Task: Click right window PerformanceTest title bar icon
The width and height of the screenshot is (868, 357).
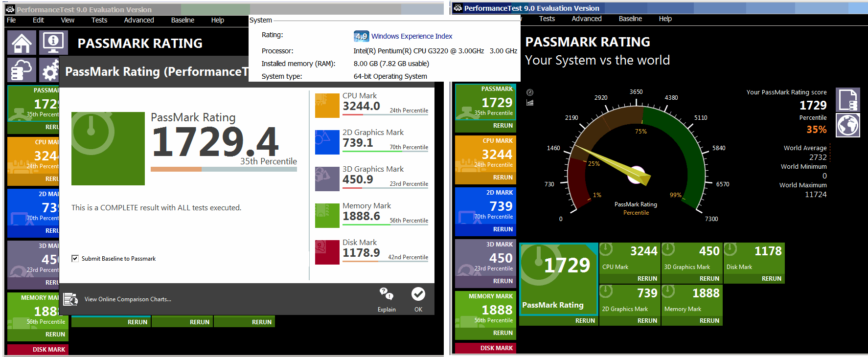Action: click(x=458, y=8)
